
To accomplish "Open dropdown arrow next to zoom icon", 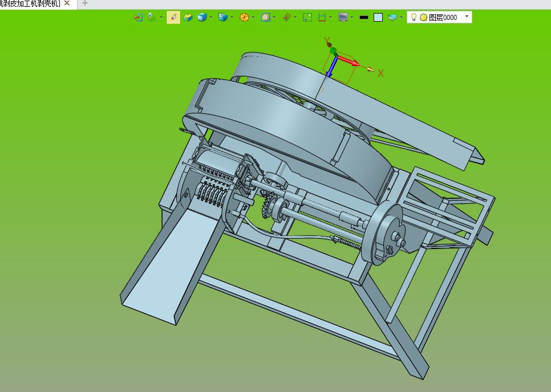I will (x=274, y=17).
